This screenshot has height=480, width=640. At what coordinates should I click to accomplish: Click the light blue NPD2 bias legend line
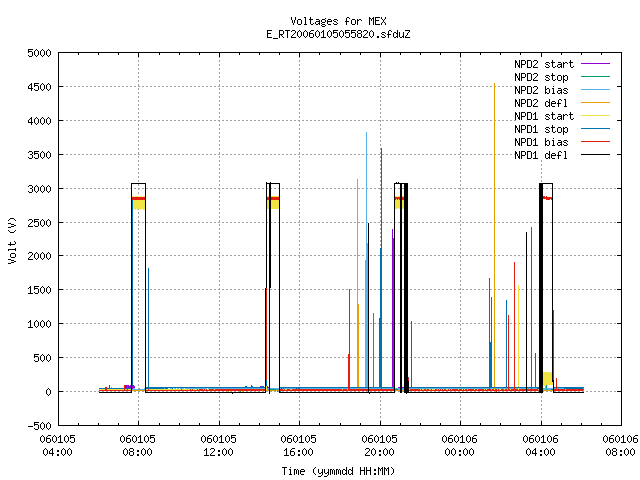point(595,90)
